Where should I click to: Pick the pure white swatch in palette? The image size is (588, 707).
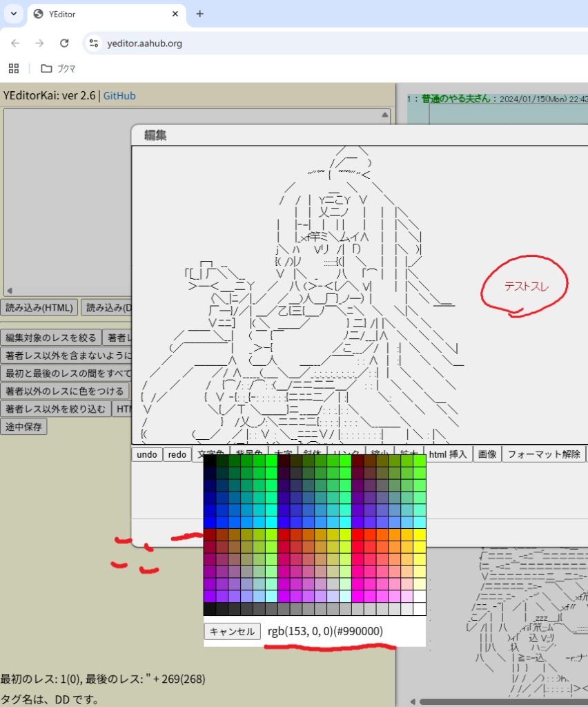point(420,608)
